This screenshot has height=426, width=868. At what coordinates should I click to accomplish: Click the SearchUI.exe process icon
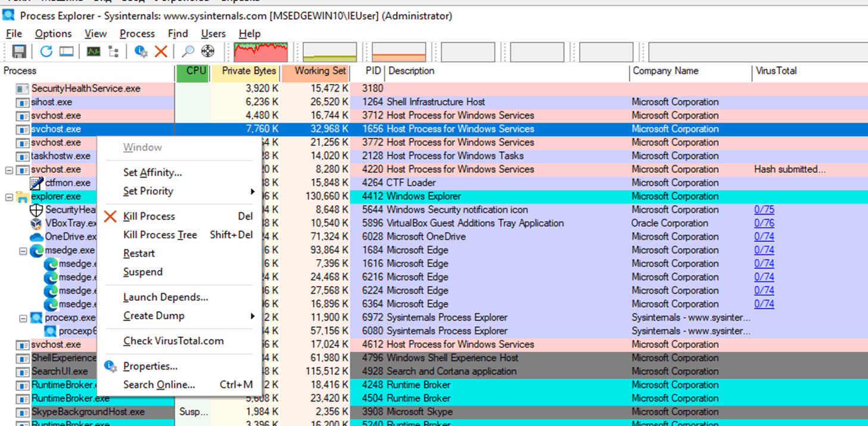click(x=23, y=371)
